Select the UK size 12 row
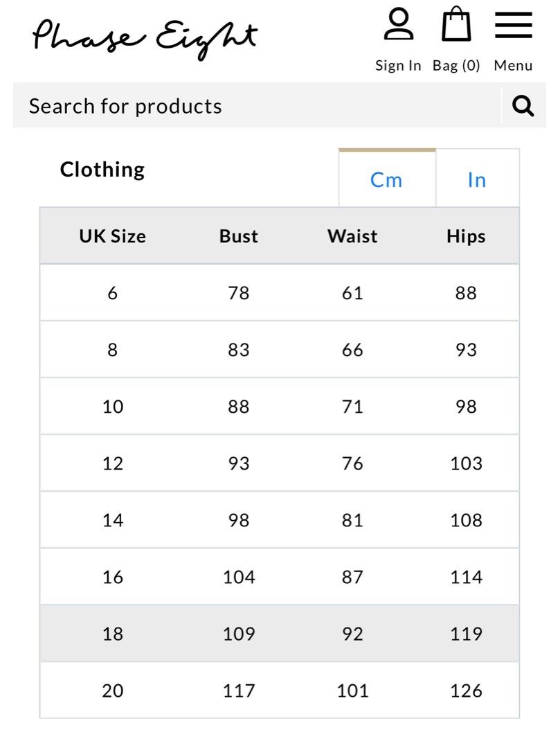The image size is (560, 748). pos(280,463)
